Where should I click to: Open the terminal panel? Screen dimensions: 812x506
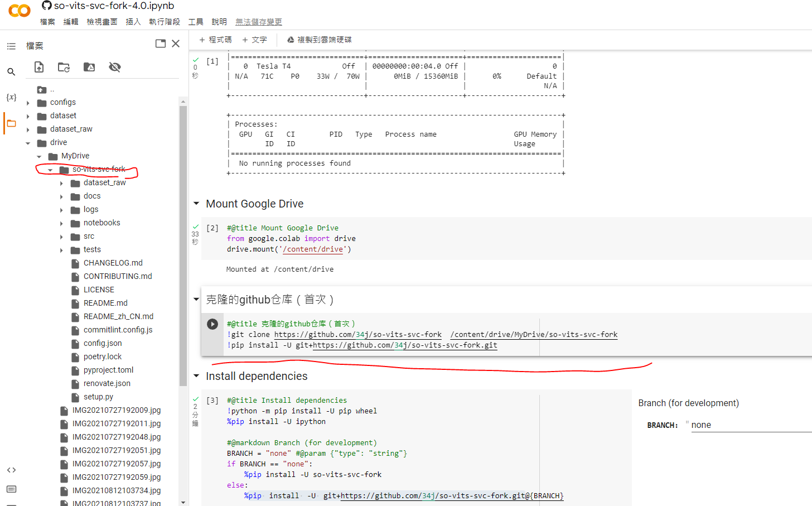tap(11, 489)
